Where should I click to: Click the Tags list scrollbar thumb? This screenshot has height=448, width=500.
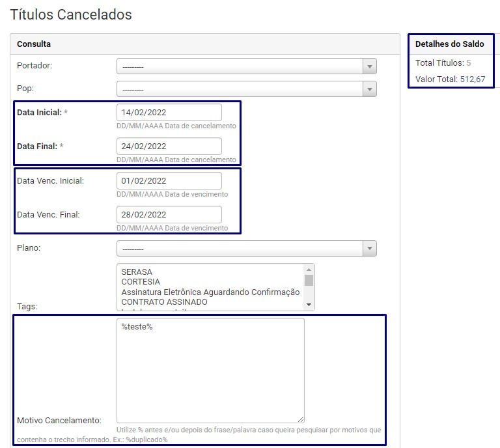pos(309,281)
